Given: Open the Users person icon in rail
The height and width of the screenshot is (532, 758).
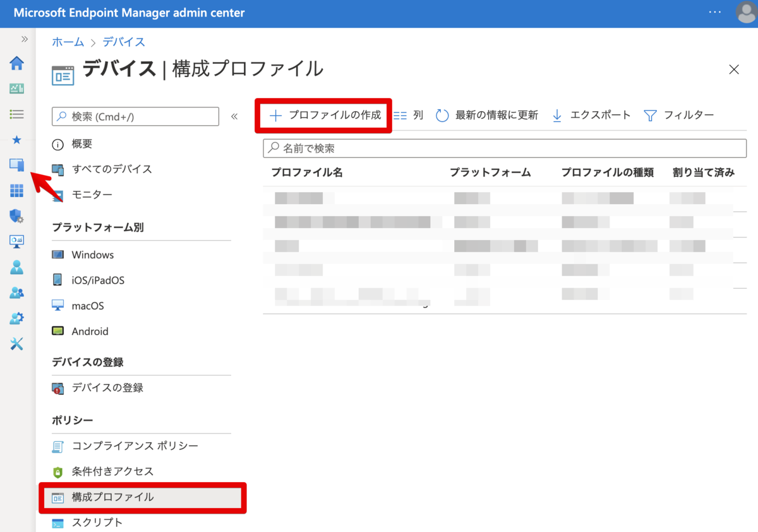Looking at the screenshot, I should 17,267.
